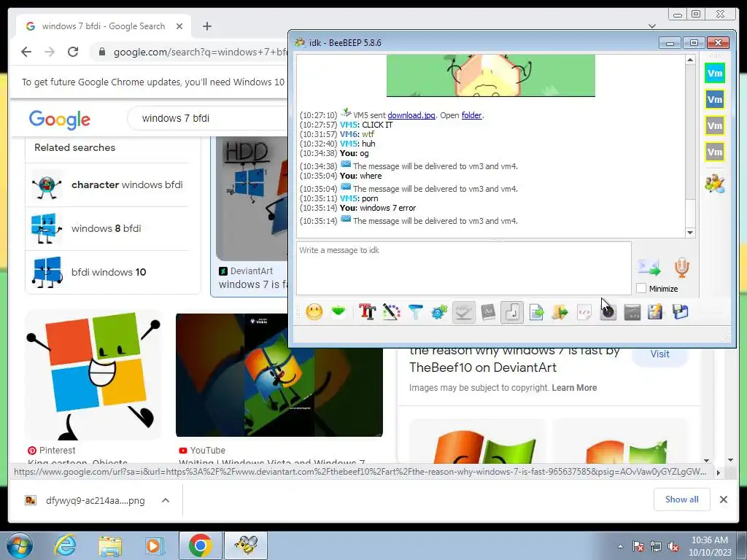Click the green gem icon in BeeBEEP toolbar
This screenshot has height=560, width=747.
[338, 312]
